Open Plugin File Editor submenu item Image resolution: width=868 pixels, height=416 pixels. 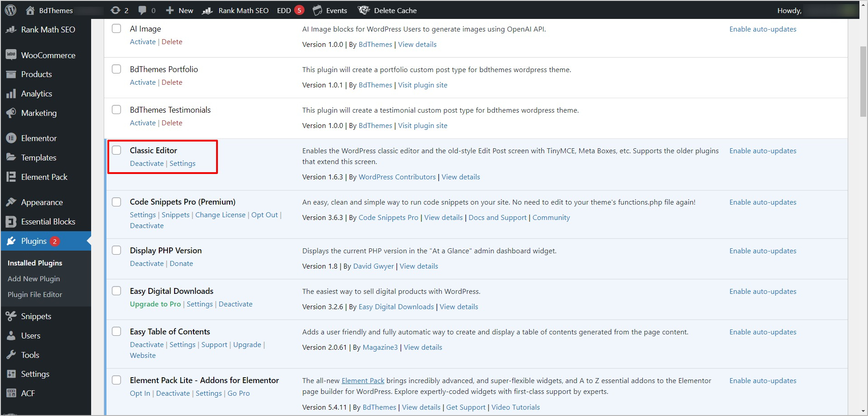(x=35, y=294)
